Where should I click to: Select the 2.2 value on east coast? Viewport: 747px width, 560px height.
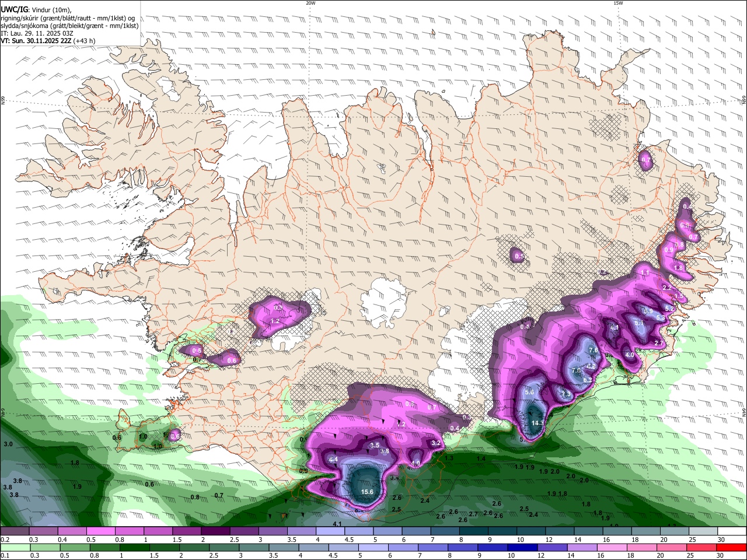[x=667, y=288]
